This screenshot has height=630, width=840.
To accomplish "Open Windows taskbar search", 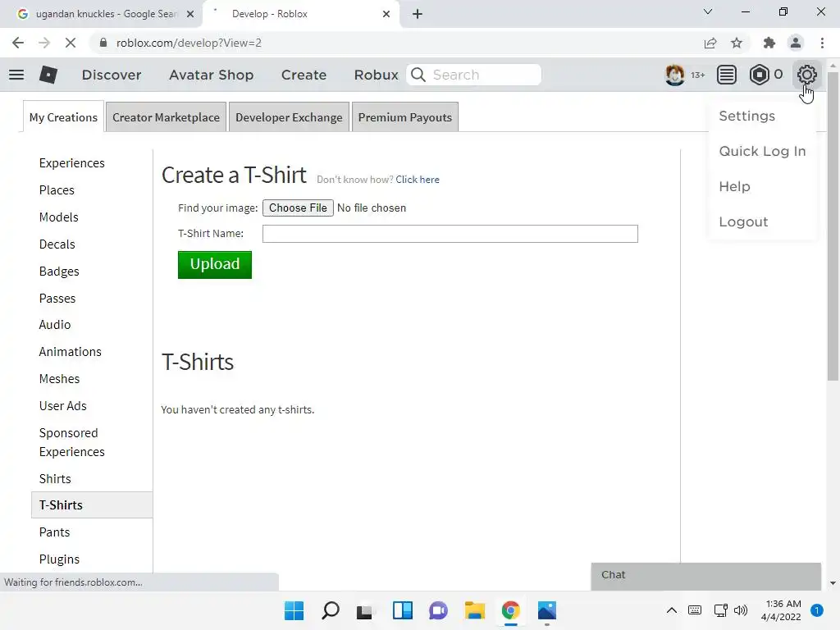I will 330,610.
